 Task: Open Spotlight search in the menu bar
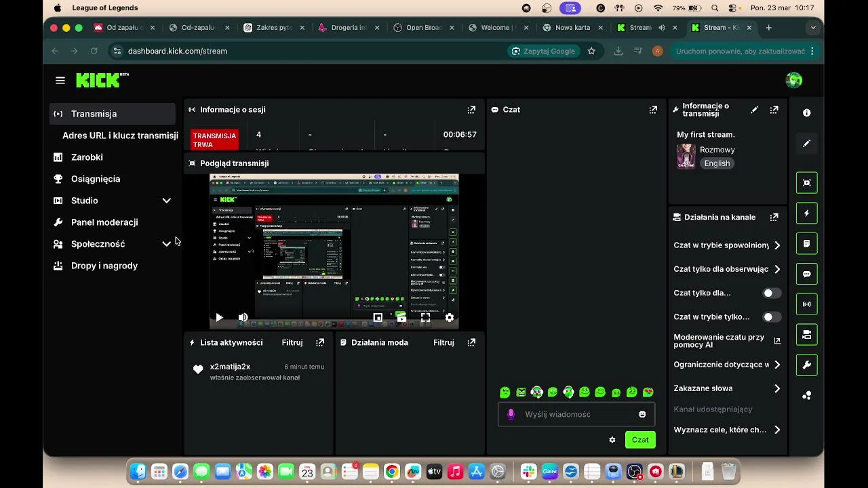pyautogui.click(x=715, y=8)
